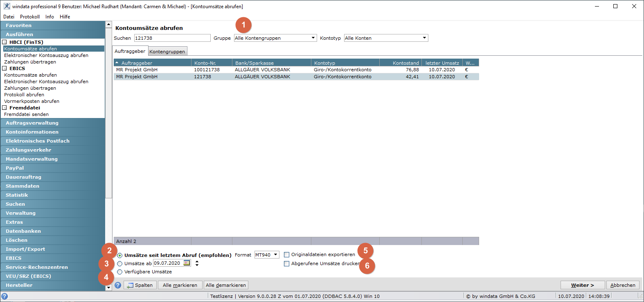
Task: Expand the Kontoinformationen sidebar section
Action: click(53, 132)
